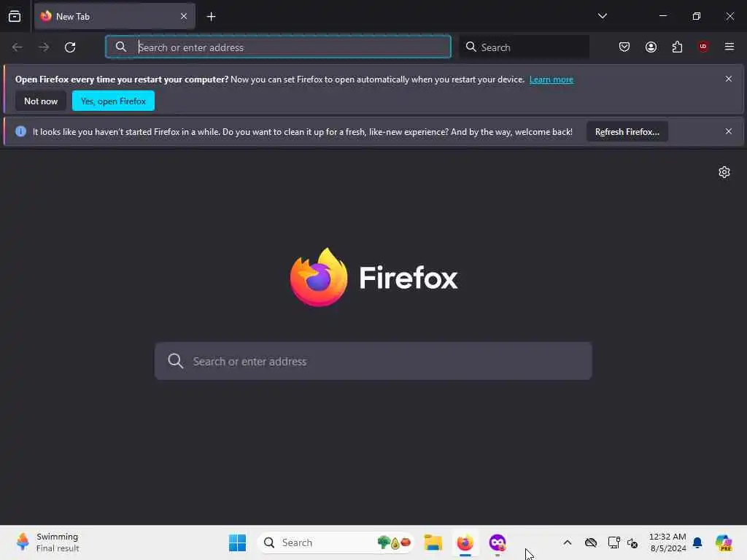Open the uBlock Origin toolbar icon
This screenshot has height=560, width=747.
coord(703,47)
